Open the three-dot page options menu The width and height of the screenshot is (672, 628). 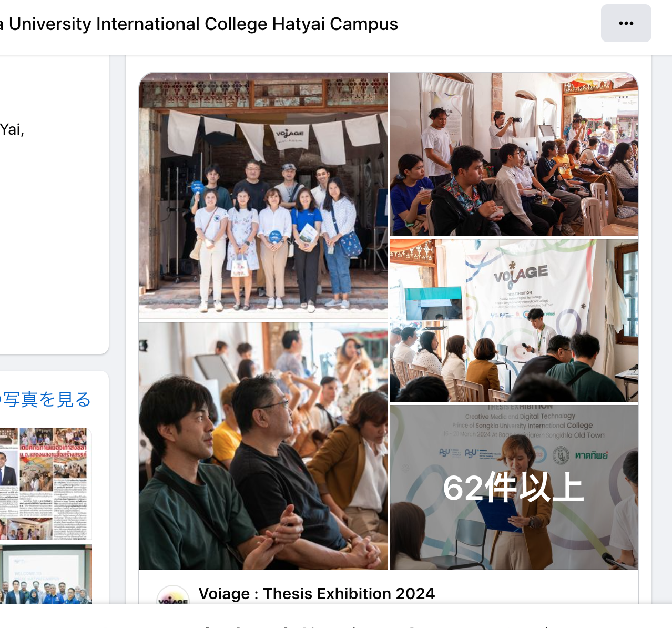(x=626, y=23)
